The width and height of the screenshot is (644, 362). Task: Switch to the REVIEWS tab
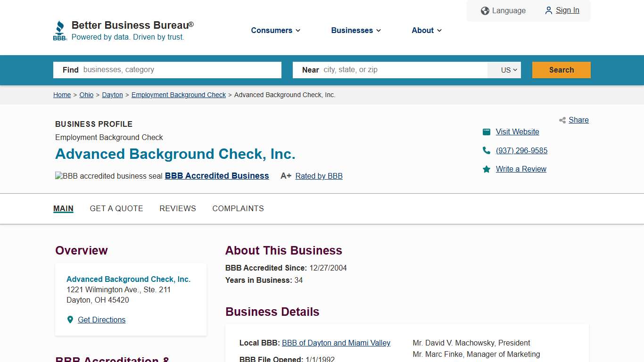(178, 208)
